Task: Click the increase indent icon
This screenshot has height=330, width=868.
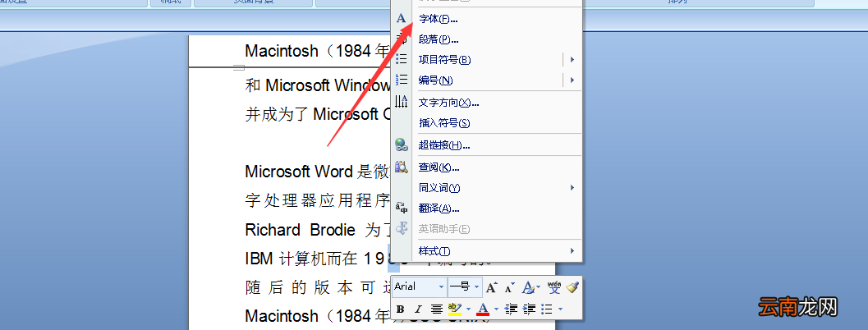Action: tap(529, 309)
